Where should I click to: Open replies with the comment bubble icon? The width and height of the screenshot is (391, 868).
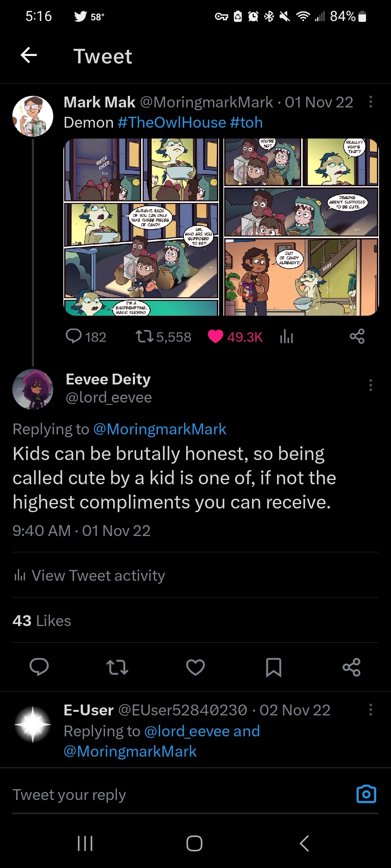pyautogui.click(x=75, y=337)
